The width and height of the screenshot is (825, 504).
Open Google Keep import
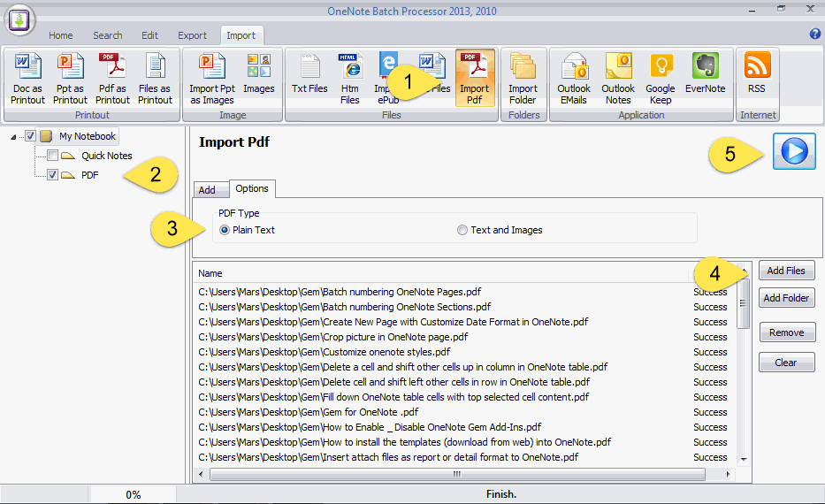pyautogui.click(x=661, y=79)
